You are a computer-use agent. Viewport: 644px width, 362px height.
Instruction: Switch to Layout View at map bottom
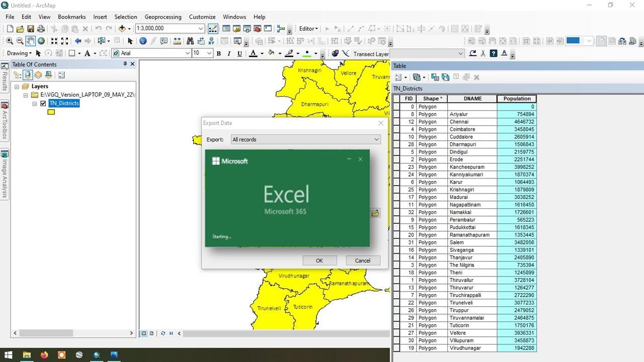coord(151,333)
